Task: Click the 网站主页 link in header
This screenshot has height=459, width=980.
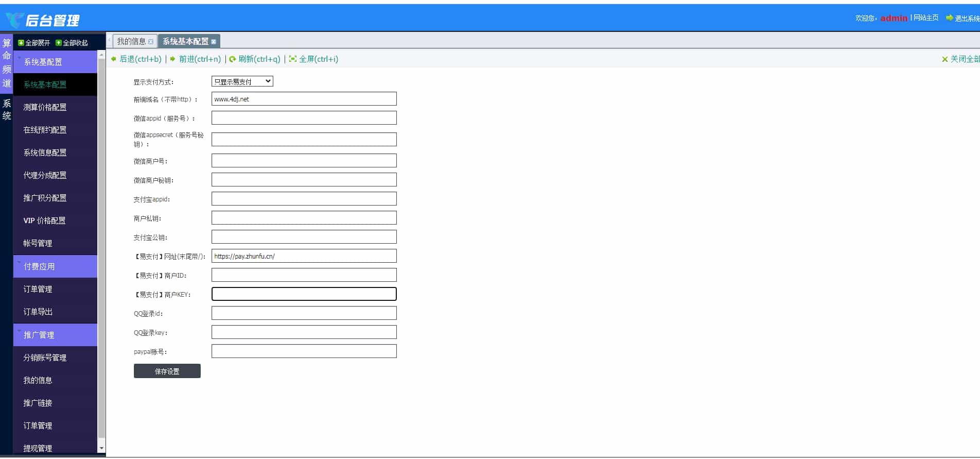Action: click(926, 18)
